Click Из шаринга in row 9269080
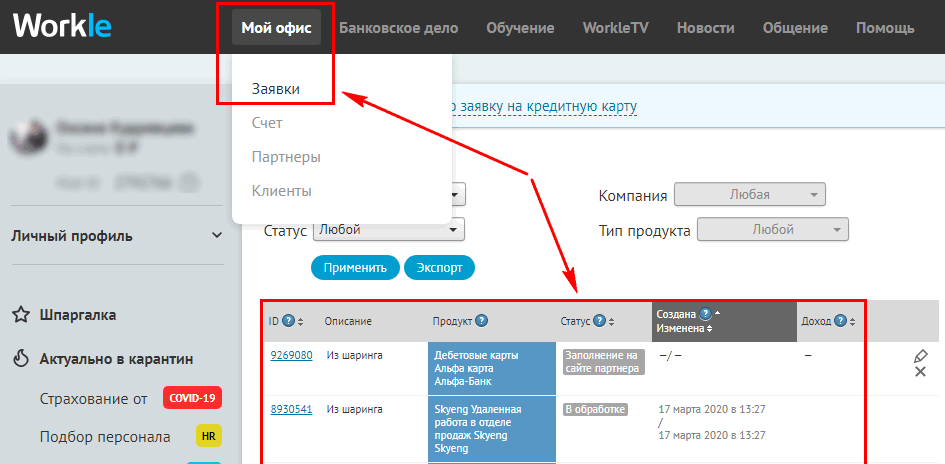Screen dimensions: 945x464 pos(354,355)
